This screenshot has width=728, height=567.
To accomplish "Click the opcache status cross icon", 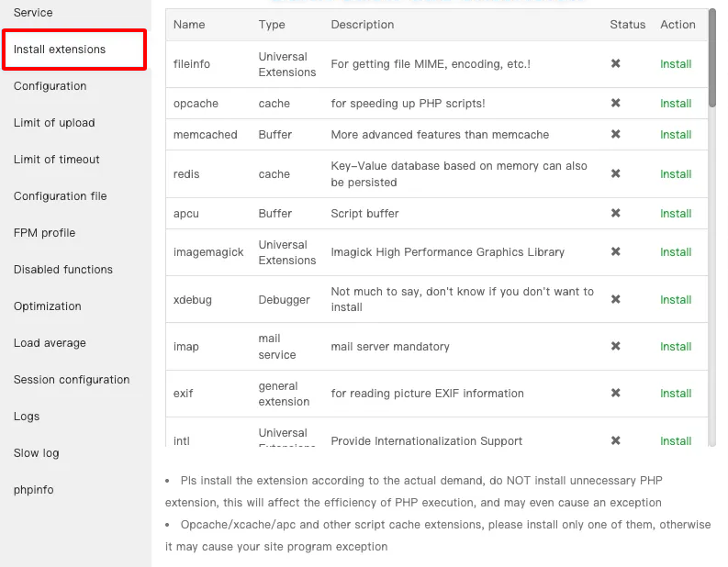I will pos(616,103).
